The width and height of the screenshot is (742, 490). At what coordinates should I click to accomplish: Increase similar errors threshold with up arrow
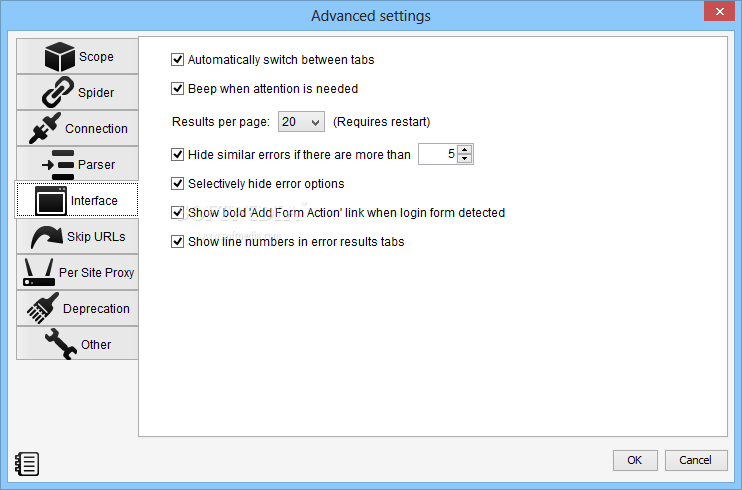(465, 150)
